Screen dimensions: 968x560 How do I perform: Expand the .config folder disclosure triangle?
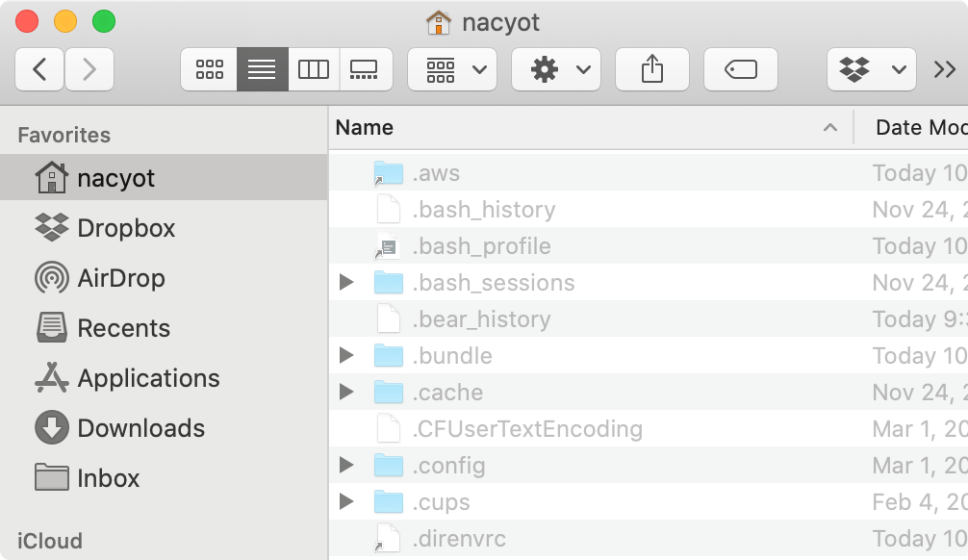point(347,466)
